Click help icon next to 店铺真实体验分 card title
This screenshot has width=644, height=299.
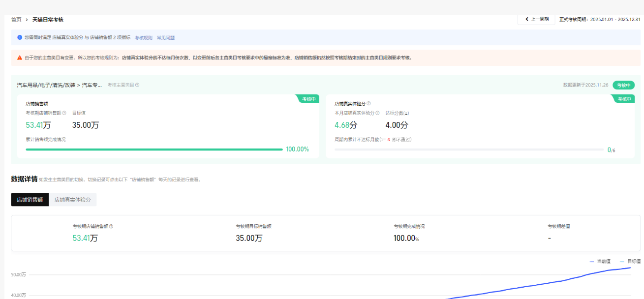[x=368, y=104]
